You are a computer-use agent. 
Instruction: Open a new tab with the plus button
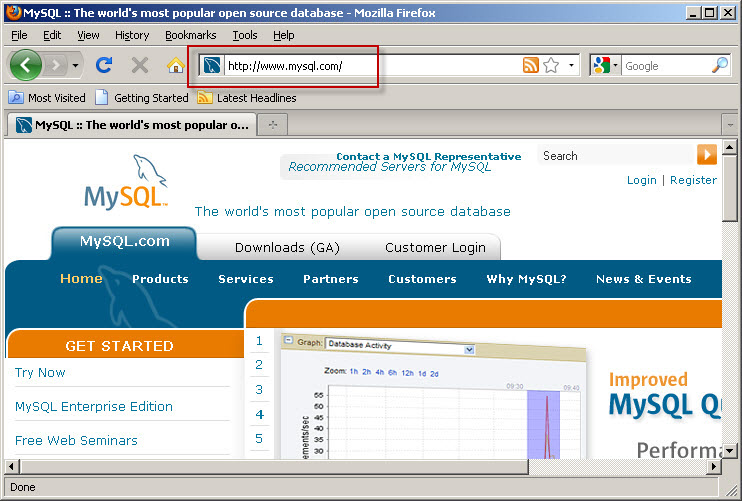point(273,125)
